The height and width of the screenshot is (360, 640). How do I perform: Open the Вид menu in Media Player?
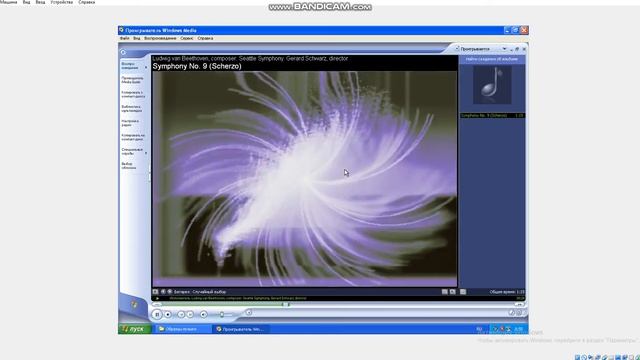(137, 38)
